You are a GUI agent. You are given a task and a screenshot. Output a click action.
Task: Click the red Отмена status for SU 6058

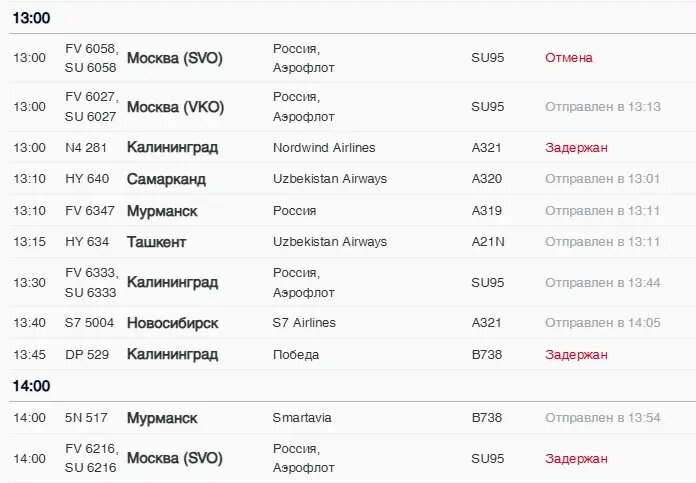click(568, 58)
